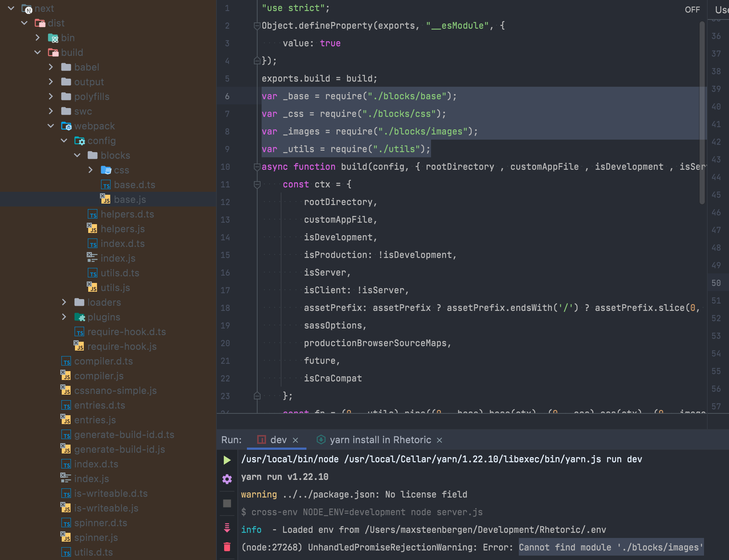Click line 50 in the right editor gutter
This screenshot has width=729, height=560.
pos(716,283)
